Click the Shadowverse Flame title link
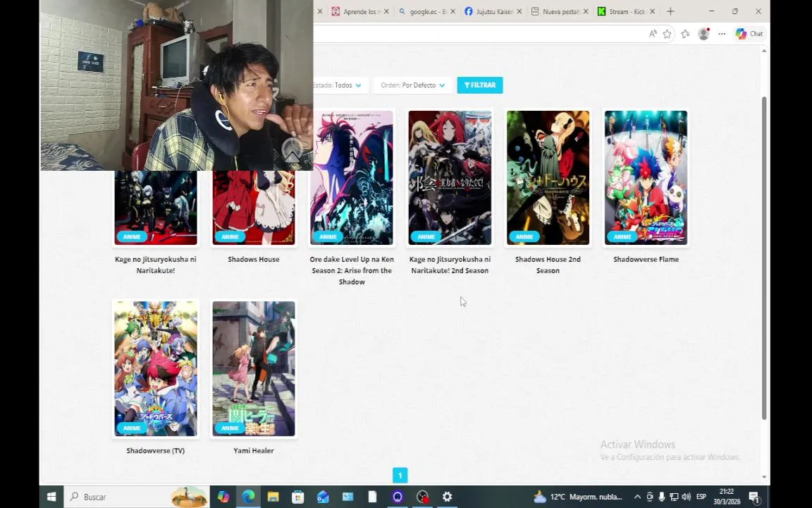812x508 pixels. pos(646,259)
